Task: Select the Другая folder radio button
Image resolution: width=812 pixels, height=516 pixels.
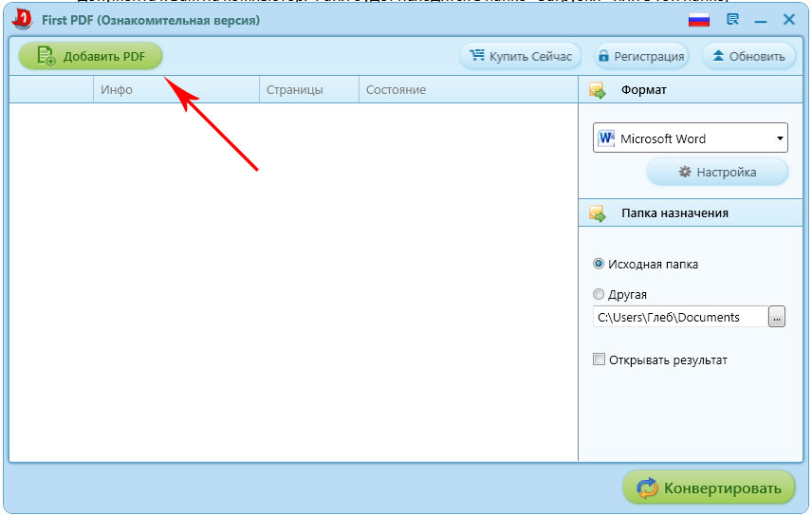Action: pos(599,295)
